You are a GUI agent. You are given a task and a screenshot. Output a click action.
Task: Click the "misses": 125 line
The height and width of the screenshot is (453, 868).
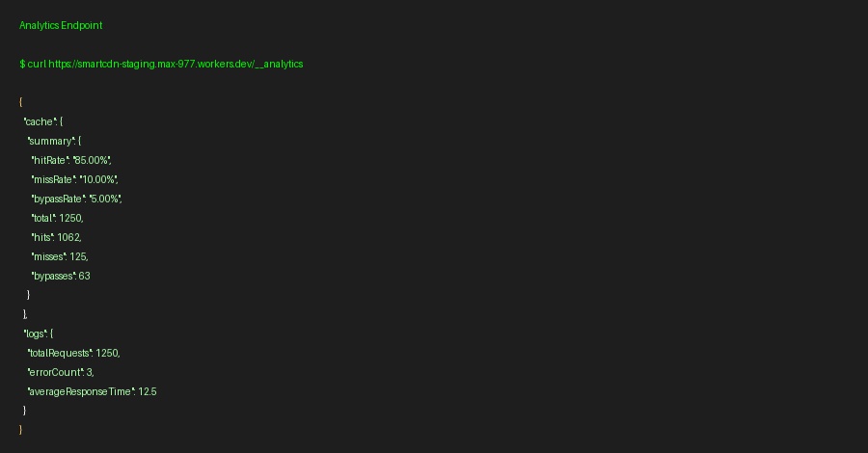click(x=60, y=256)
